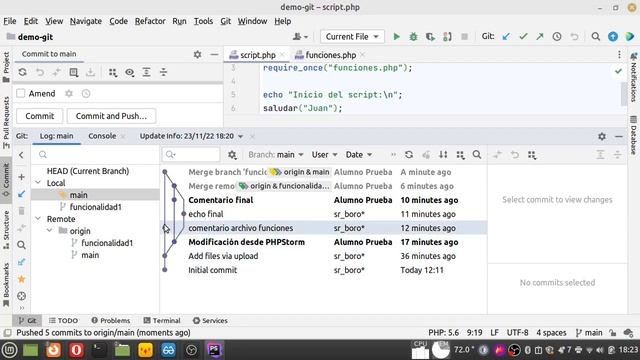The height and width of the screenshot is (360, 640).
Task: Run the current file with the play icon
Action: click(396, 37)
